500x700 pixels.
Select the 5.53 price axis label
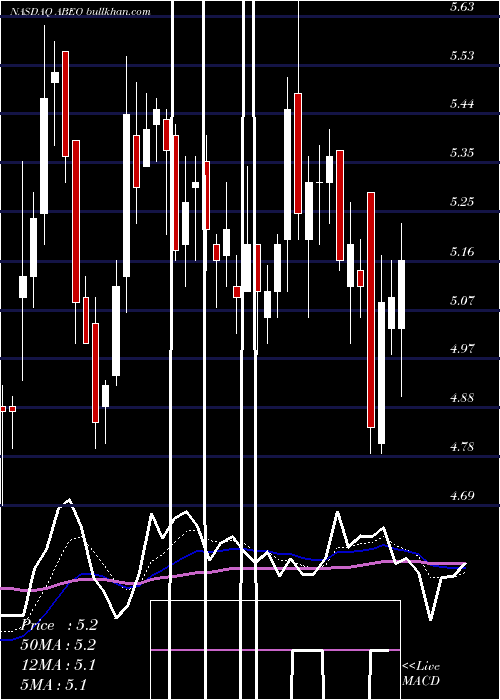462,56
